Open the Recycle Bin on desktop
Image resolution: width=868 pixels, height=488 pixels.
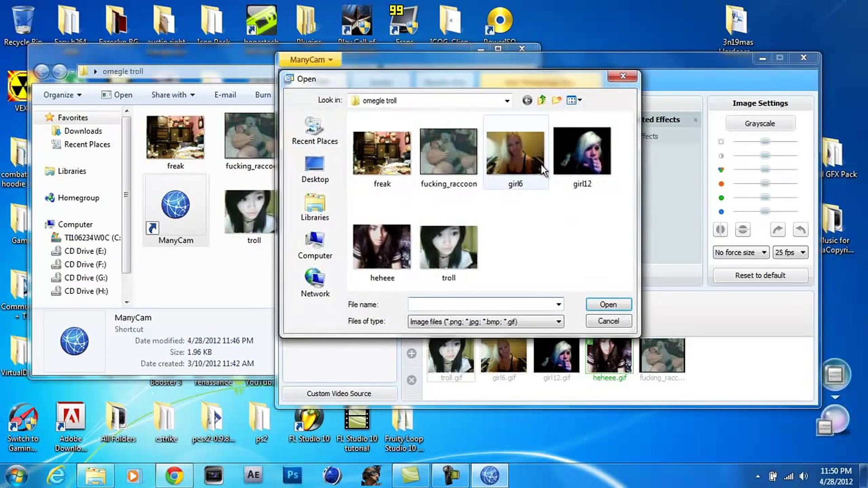pyautogui.click(x=23, y=25)
